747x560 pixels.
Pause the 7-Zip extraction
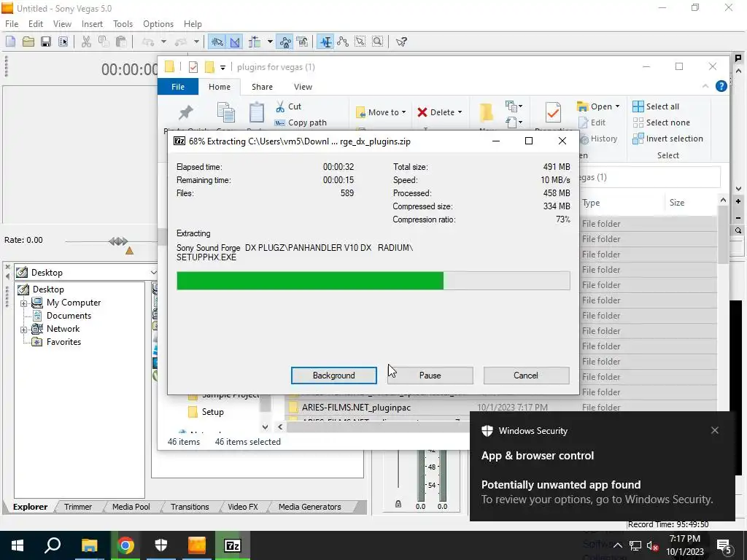[x=430, y=376]
